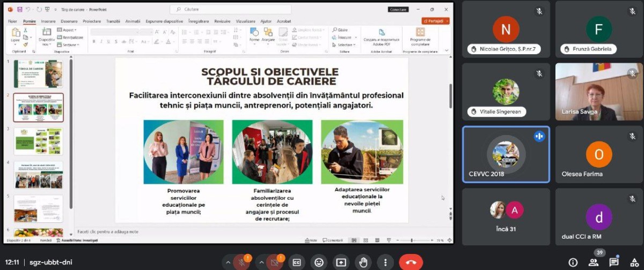This screenshot has width=644, height=270.
Task: Toggle the Note pane in status bar
Action: [311, 241]
